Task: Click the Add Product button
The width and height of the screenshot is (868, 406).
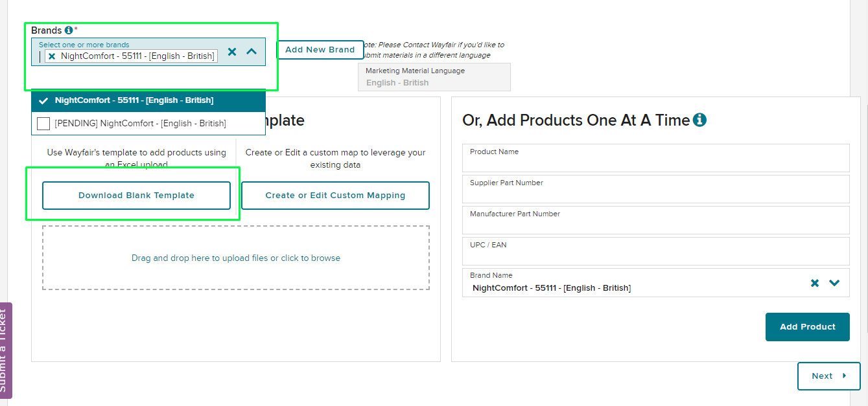Action: pyautogui.click(x=808, y=327)
